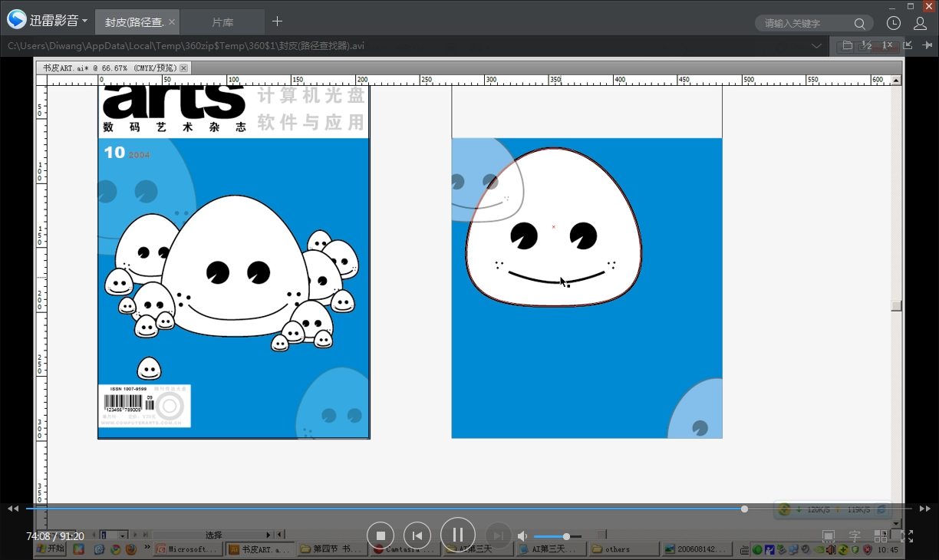
Task: Select the 封皮(路径查... video tab
Action: coord(134,21)
